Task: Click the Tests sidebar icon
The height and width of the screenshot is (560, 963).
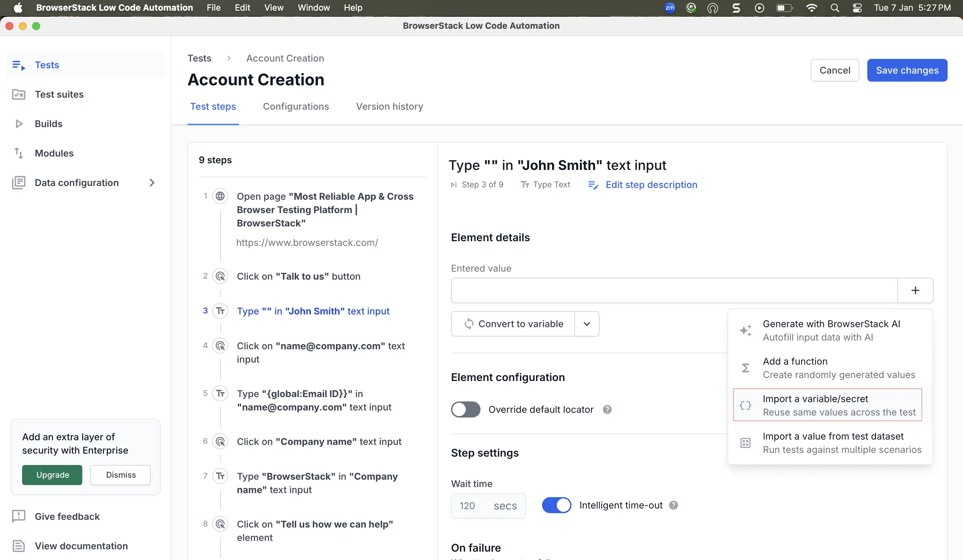Action: click(x=18, y=65)
